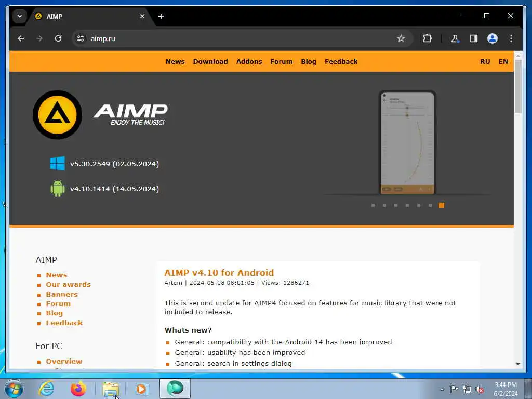532x399 pixels.
Task: Open the Windows Start button
Action: coord(14,389)
